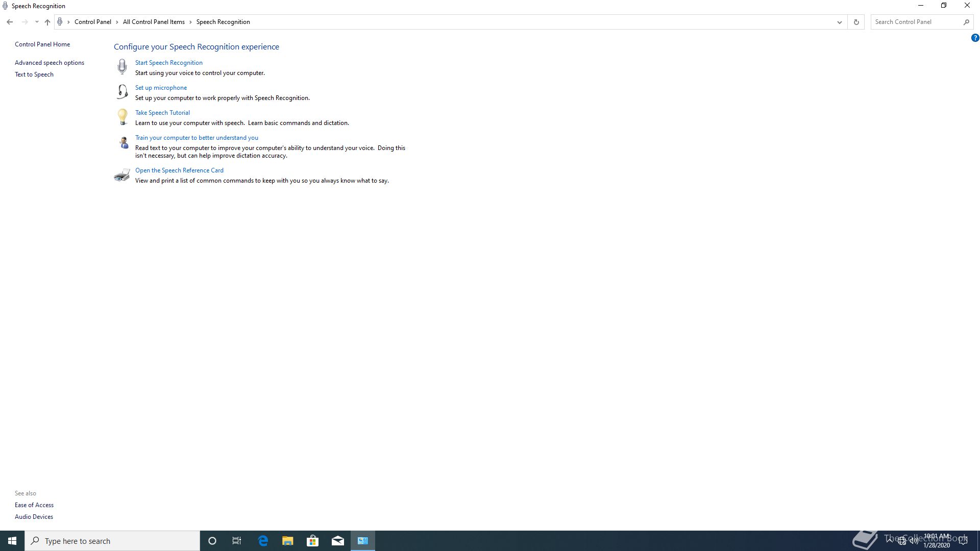The width and height of the screenshot is (980, 551).
Task: Open Ease of Access under See also
Action: [x=34, y=505]
